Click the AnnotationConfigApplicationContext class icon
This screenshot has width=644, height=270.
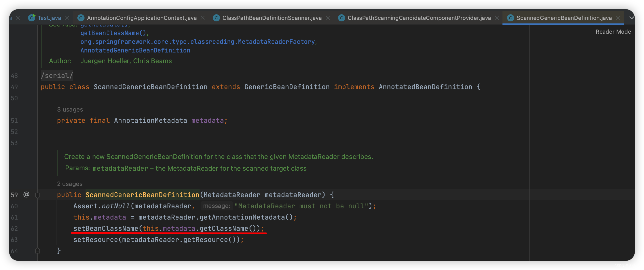(81, 18)
